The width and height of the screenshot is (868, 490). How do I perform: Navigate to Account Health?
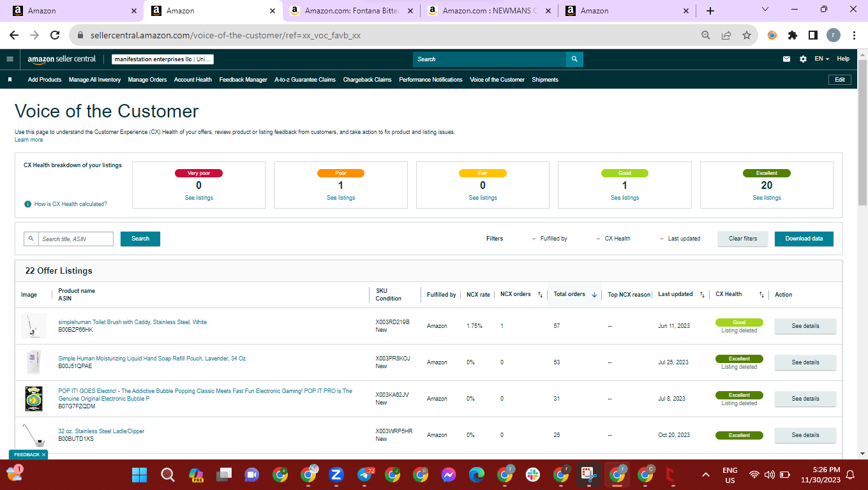[193, 80]
